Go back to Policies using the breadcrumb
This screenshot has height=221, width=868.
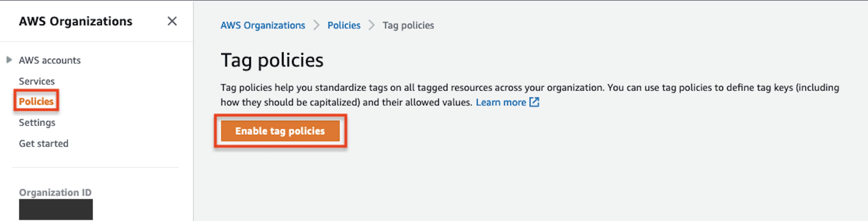pyautogui.click(x=344, y=25)
